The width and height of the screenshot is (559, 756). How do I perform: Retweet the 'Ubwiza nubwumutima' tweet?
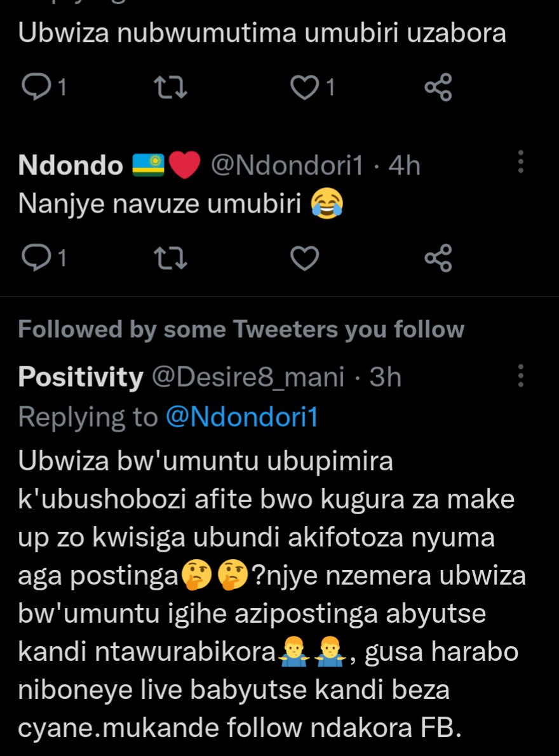[x=172, y=88]
